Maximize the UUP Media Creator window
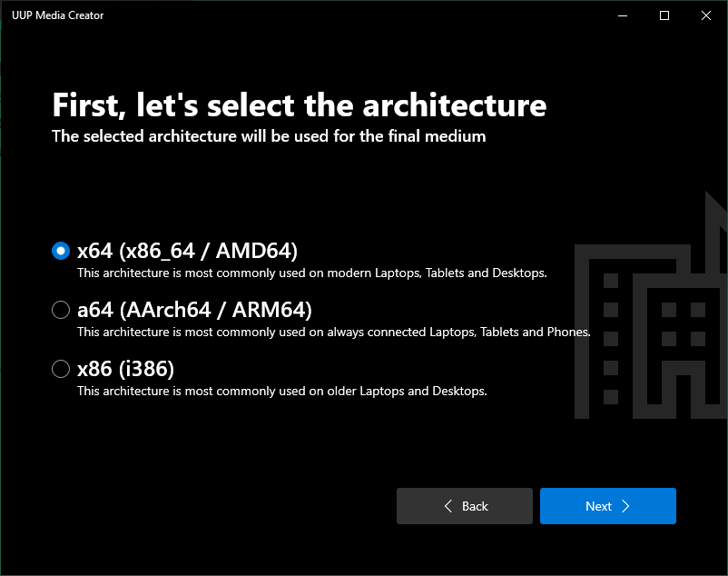 pyautogui.click(x=664, y=15)
